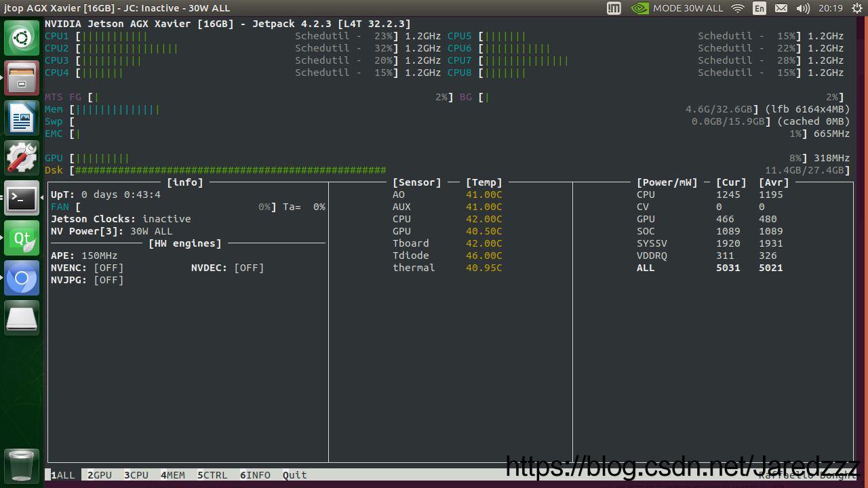Open the Files manager launcher icon
Screen dimensions: 868x488
(22, 78)
